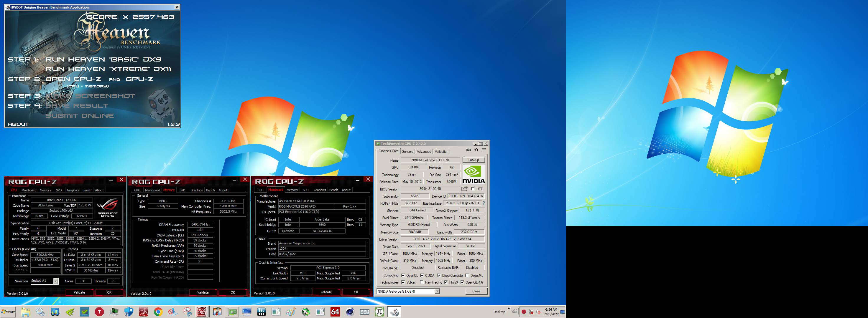Click Run Heaven Basic DX9
The width and height of the screenshot is (868, 318).
coord(103,59)
